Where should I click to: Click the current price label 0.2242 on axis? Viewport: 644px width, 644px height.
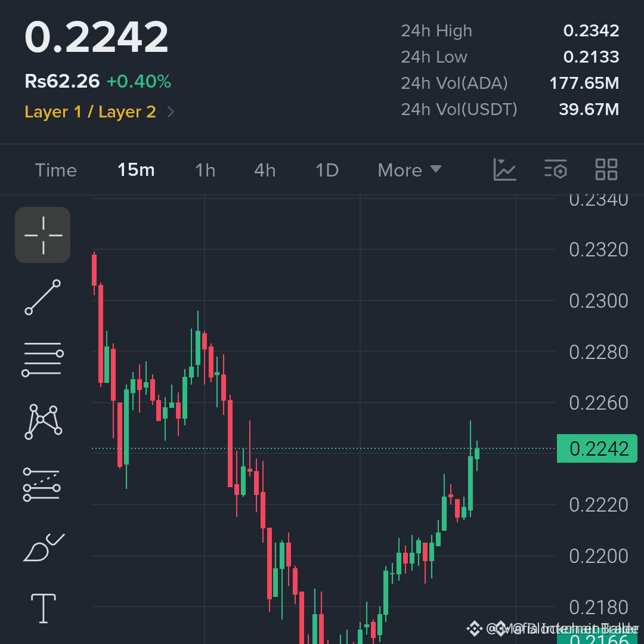click(x=597, y=448)
